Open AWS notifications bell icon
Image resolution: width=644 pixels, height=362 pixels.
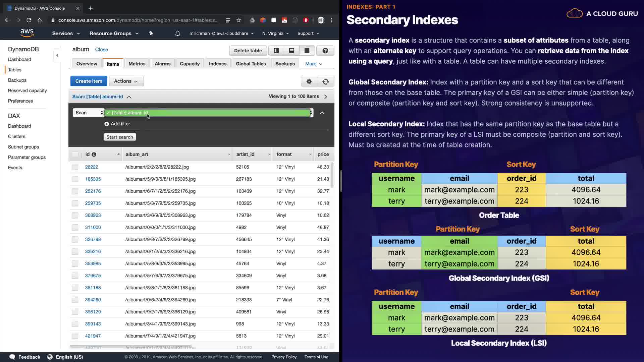point(177,34)
